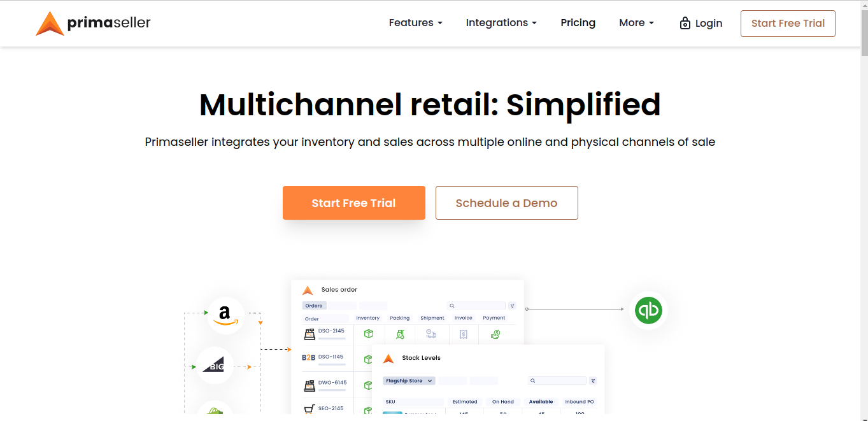Image resolution: width=868 pixels, height=421 pixels.
Task: Click the Primaseller logo
Action: click(x=93, y=24)
